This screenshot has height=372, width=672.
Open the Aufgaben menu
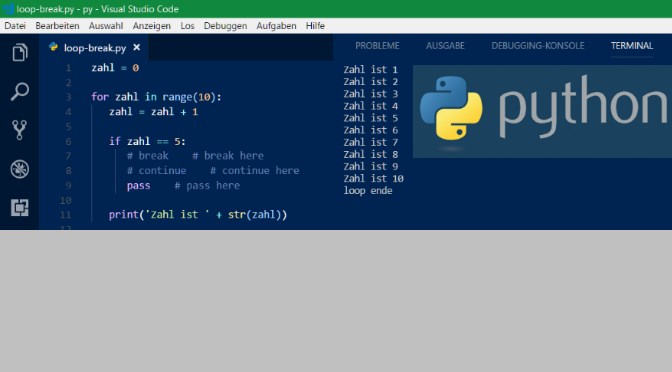click(x=276, y=26)
